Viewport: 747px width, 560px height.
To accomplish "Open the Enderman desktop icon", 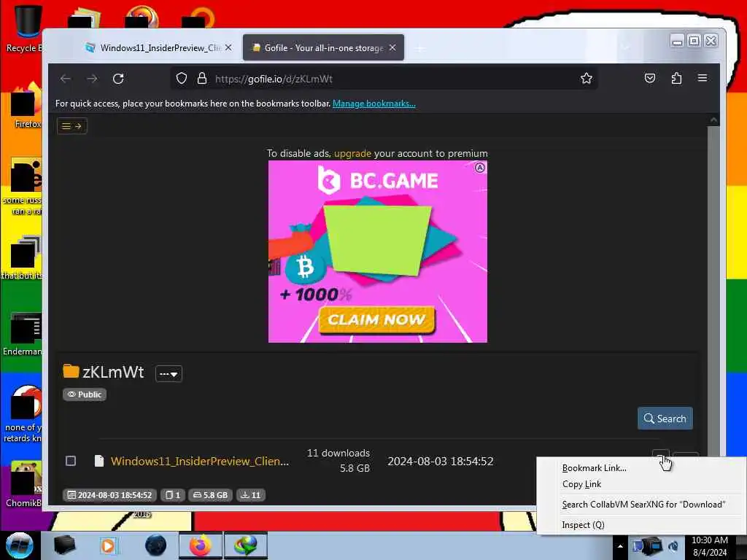I will click(23, 333).
